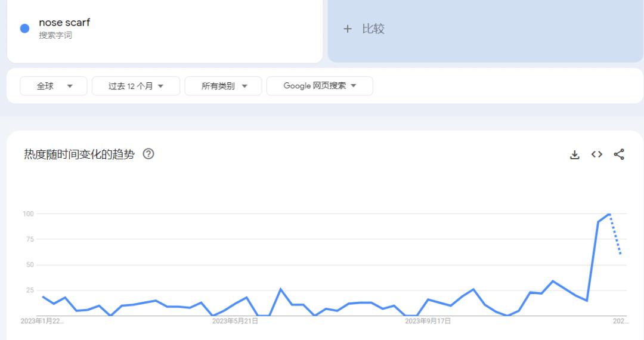The width and height of the screenshot is (644, 340).
Task: Click the 75 y-axis value
Action: point(30,239)
